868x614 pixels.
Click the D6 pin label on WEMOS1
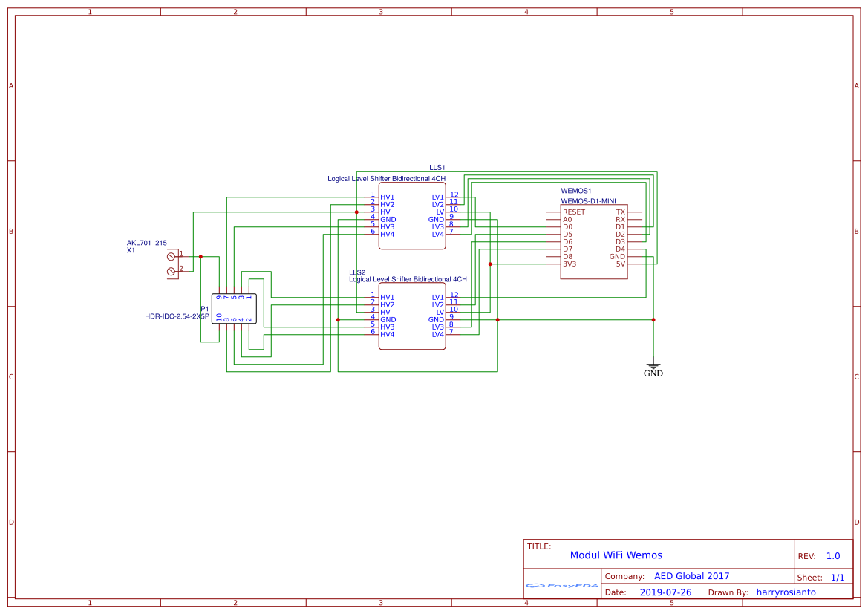pyautogui.click(x=568, y=242)
